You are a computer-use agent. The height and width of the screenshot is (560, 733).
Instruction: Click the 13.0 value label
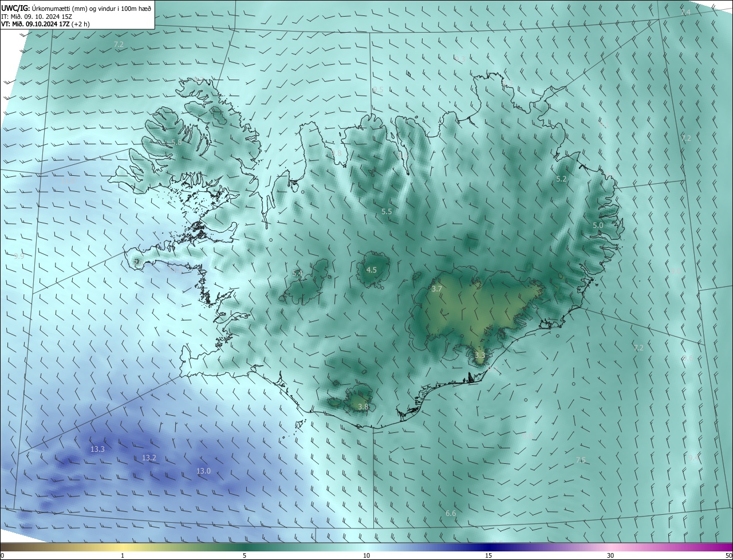click(203, 471)
